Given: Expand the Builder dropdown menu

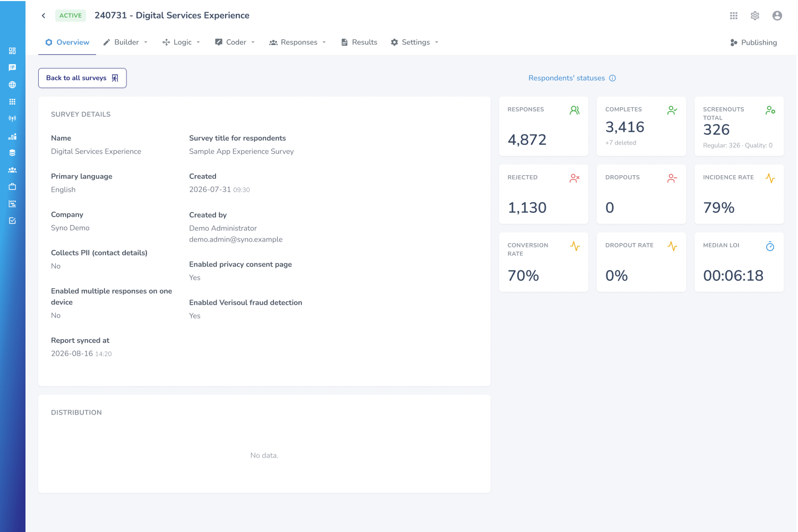Looking at the screenshot, I should point(126,42).
